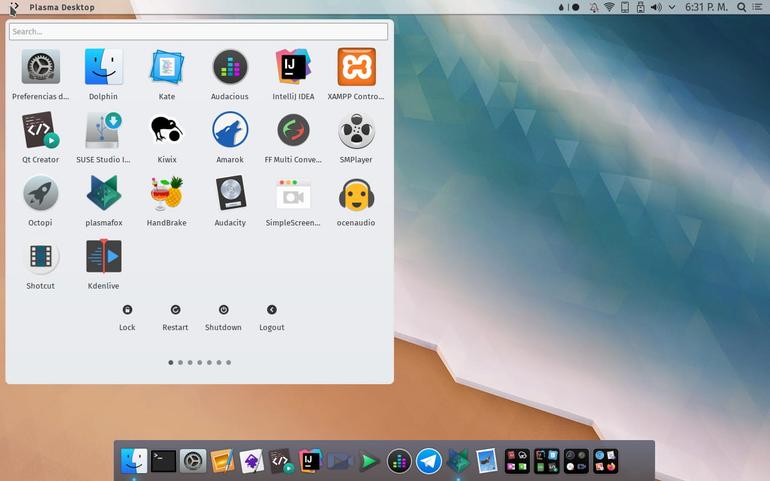Click the Telegram icon in the dock
The height and width of the screenshot is (481, 770).
pos(428,461)
